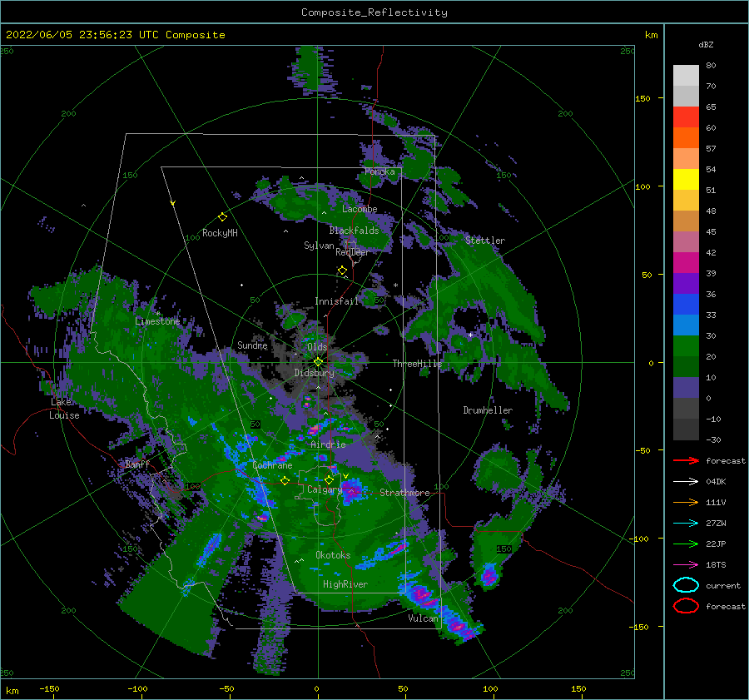Click the yellow diamond marker below RedDeer
This screenshot has height=700, width=749.
pos(342,271)
